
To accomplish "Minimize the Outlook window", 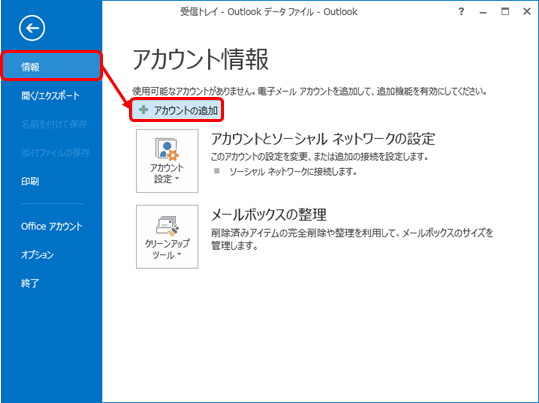I will (483, 12).
